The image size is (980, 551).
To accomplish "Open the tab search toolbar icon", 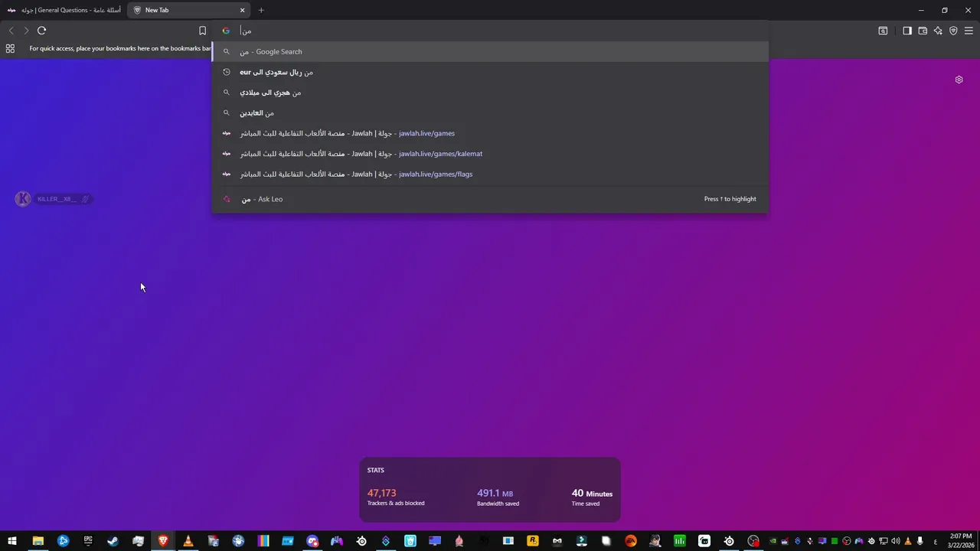I will coord(883,31).
